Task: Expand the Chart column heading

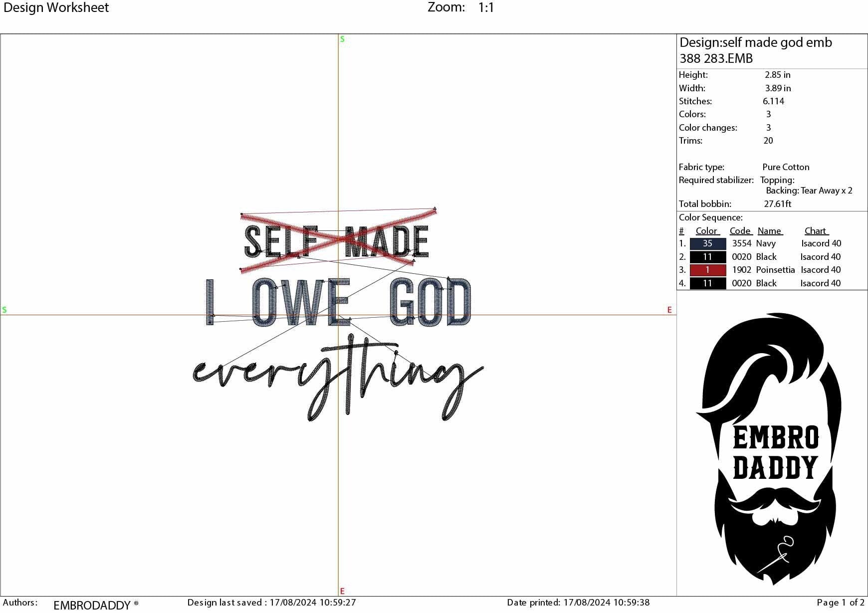Action: (815, 230)
